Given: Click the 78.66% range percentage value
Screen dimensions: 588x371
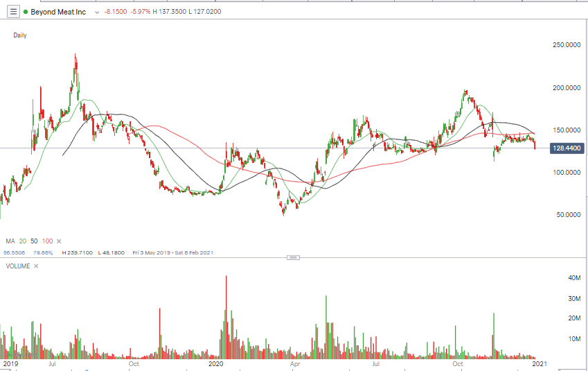Looking at the screenshot, I should point(43,252).
